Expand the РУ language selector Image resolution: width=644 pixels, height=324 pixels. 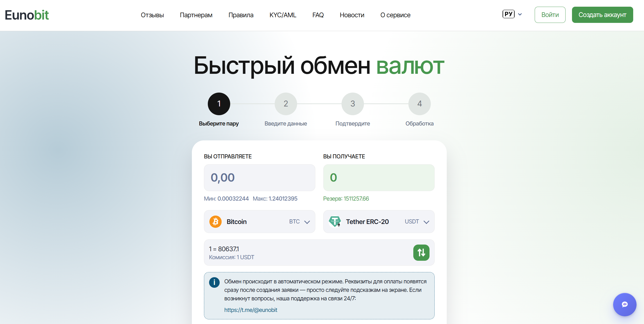[x=512, y=14]
